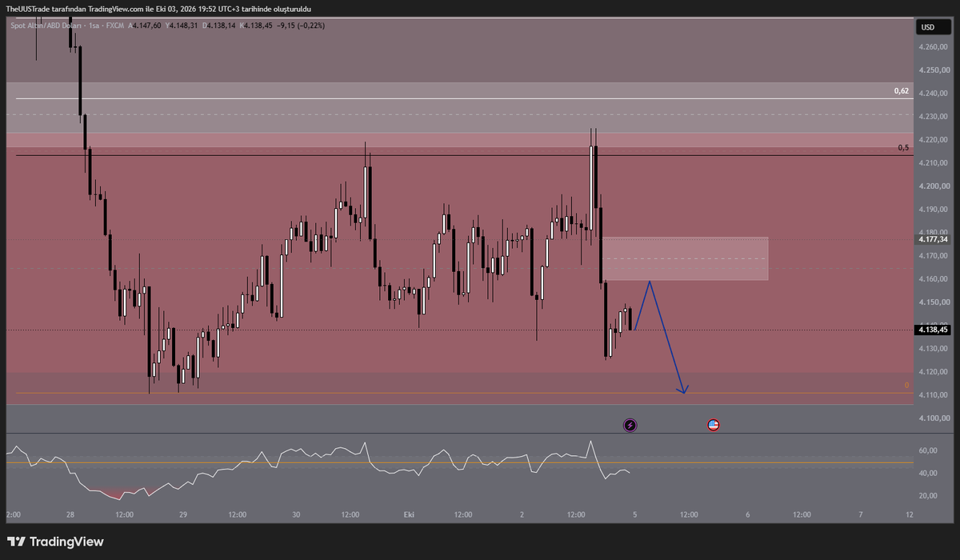The width and height of the screenshot is (960, 560).
Task: Click the 7 date label on time axis
Action: [x=860, y=515]
